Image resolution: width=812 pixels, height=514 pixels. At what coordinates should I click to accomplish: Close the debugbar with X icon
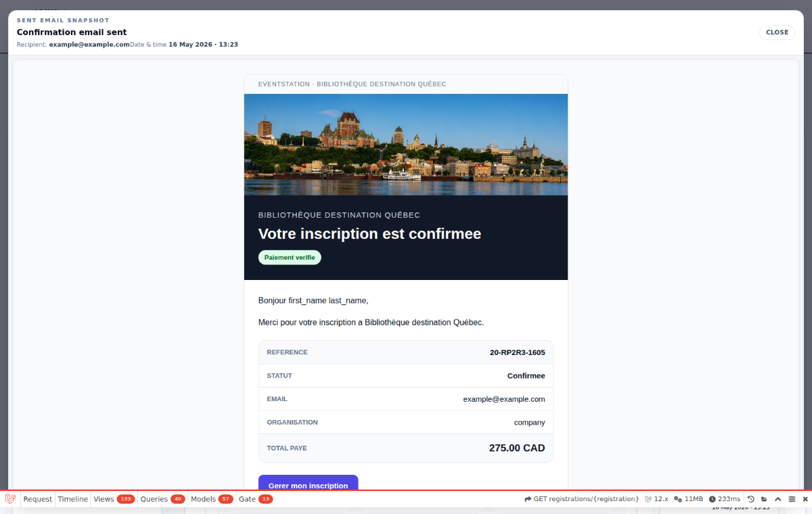click(805, 499)
